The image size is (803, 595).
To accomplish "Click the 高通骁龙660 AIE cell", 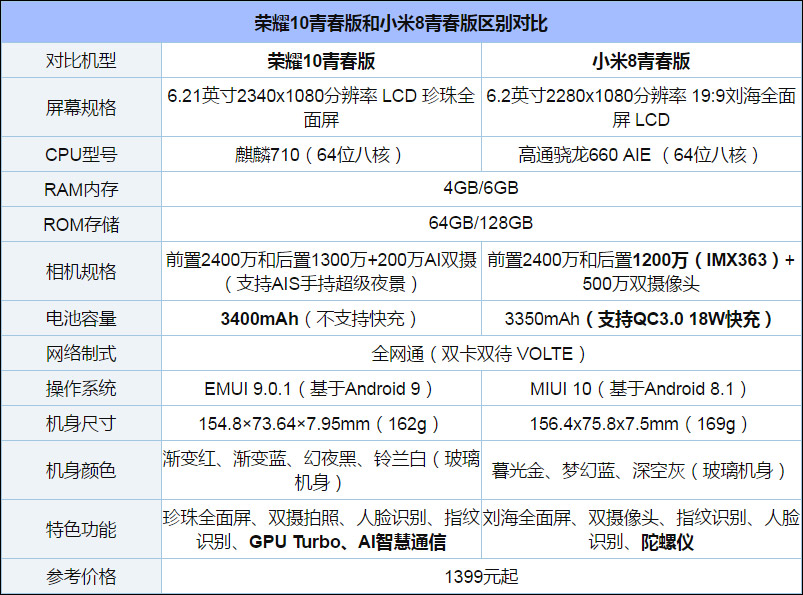I will tap(641, 154).
